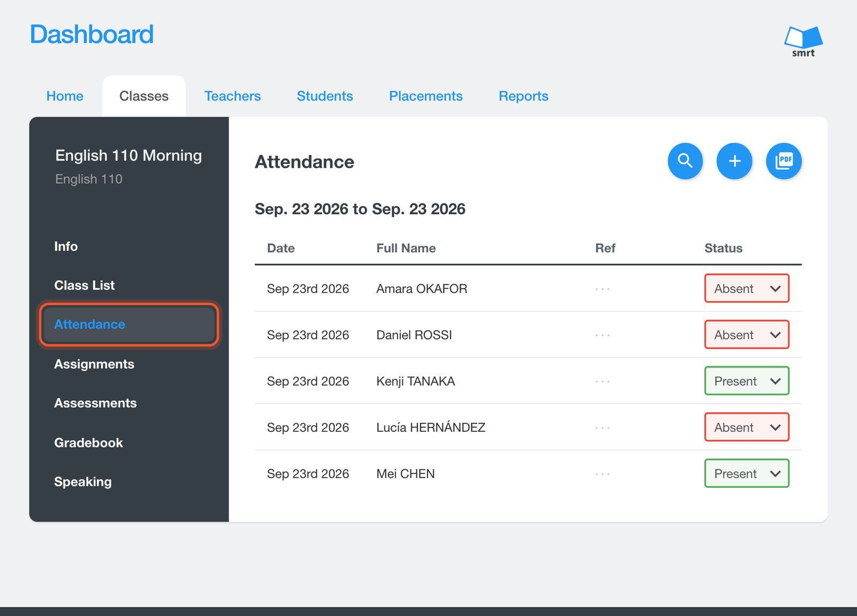Viewport: 857px width, 616px height.
Task: Click the name Mei CHEN
Action: pyautogui.click(x=405, y=474)
